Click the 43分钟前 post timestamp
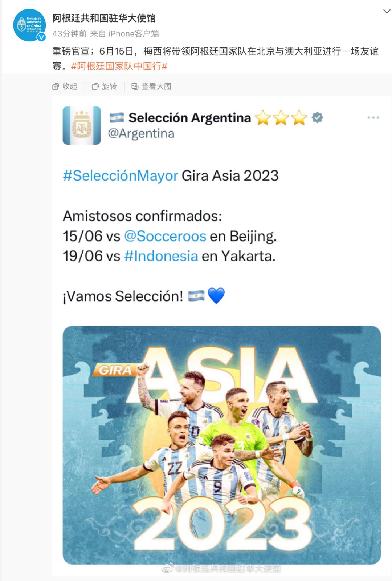The image size is (392, 581). [69, 34]
